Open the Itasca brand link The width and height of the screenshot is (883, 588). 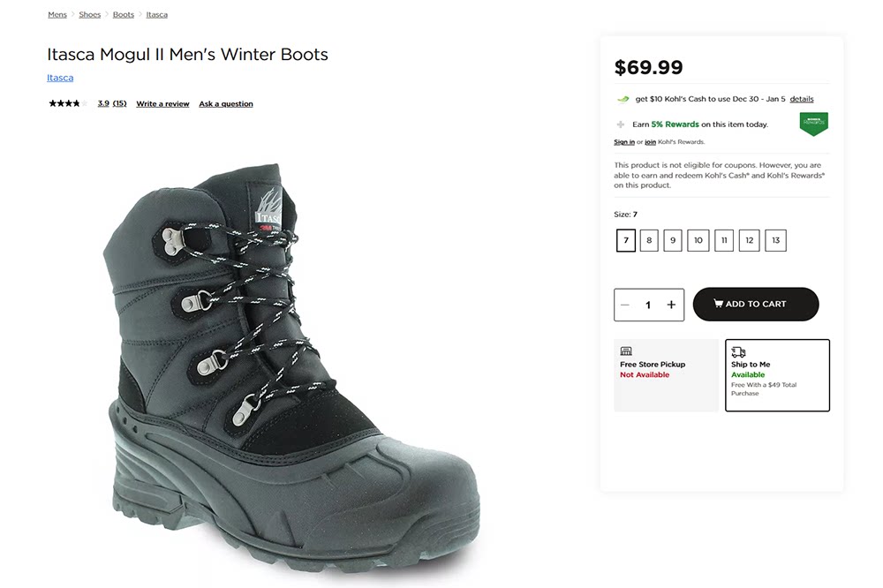point(60,78)
